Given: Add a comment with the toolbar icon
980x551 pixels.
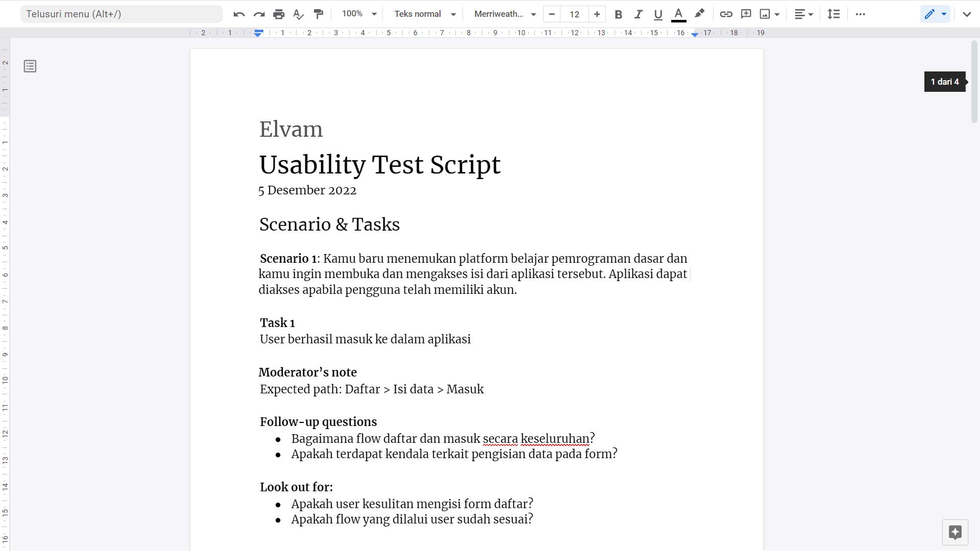Looking at the screenshot, I should [x=746, y=14].
